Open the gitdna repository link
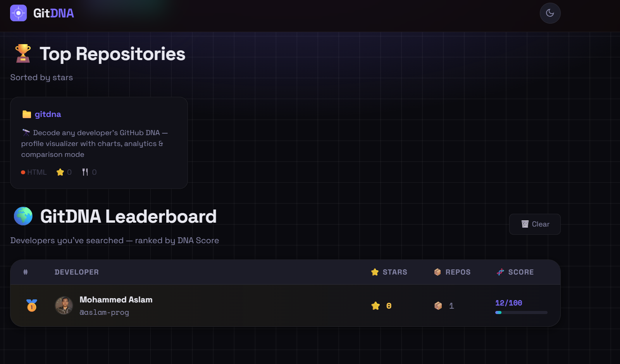Screen dimensions: 620x364 tap(48, 114)
